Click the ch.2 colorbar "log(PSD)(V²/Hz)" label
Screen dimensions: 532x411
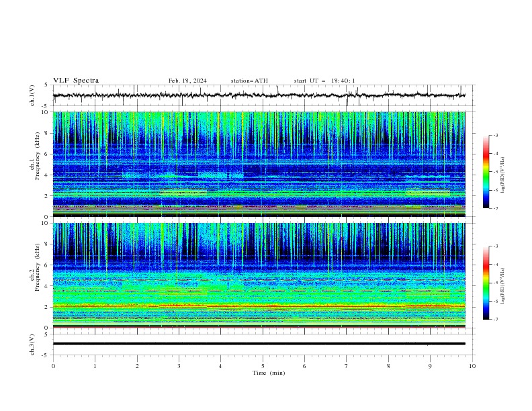(x=502, y=285)
